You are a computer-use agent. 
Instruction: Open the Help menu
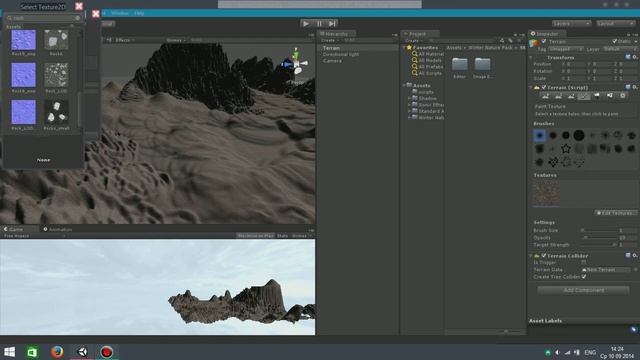(139, 13)
